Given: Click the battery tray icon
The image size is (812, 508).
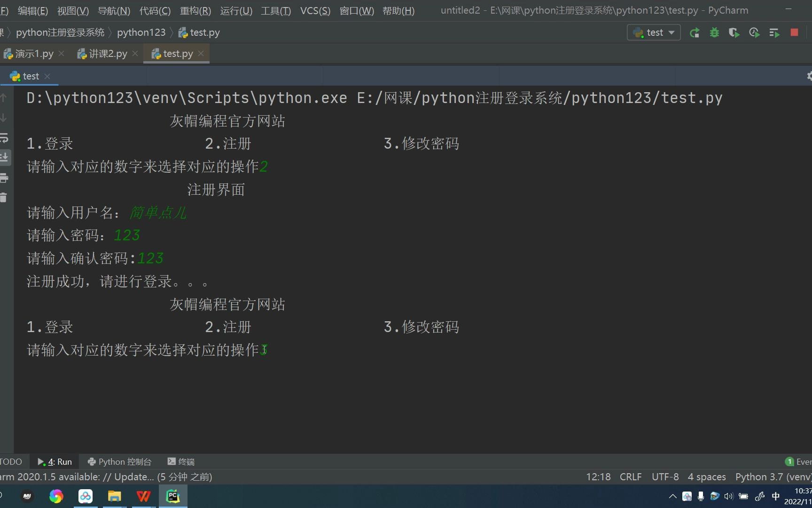Looking at the screenshot, I should [x=743, y=496].
